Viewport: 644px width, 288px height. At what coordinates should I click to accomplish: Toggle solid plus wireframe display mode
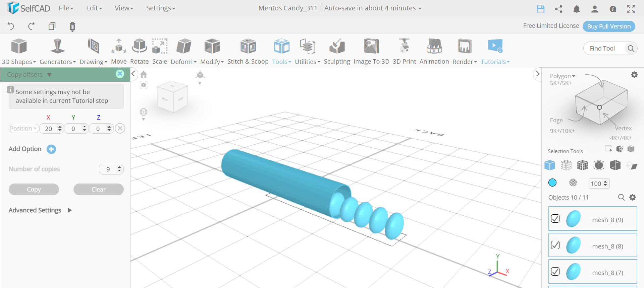(x=583, y=165)
